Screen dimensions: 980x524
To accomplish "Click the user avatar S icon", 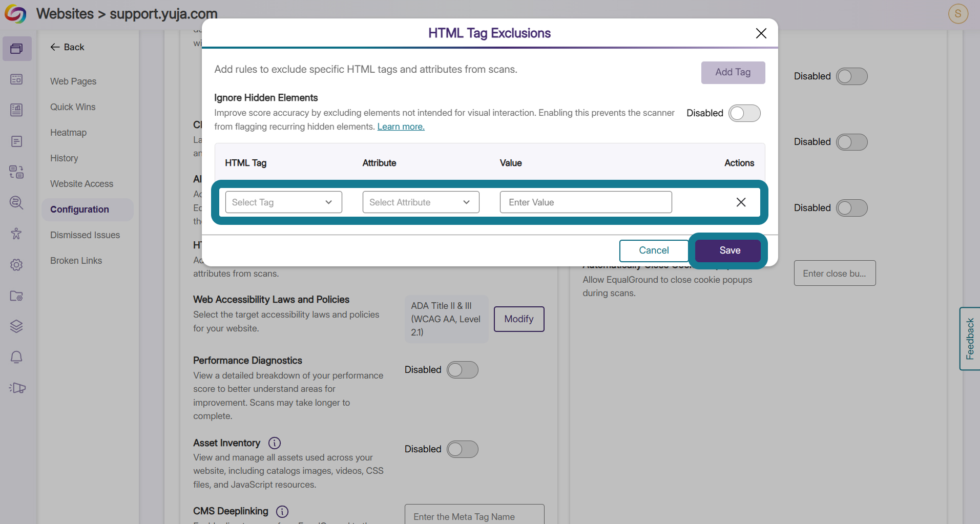I will point(958,14).
